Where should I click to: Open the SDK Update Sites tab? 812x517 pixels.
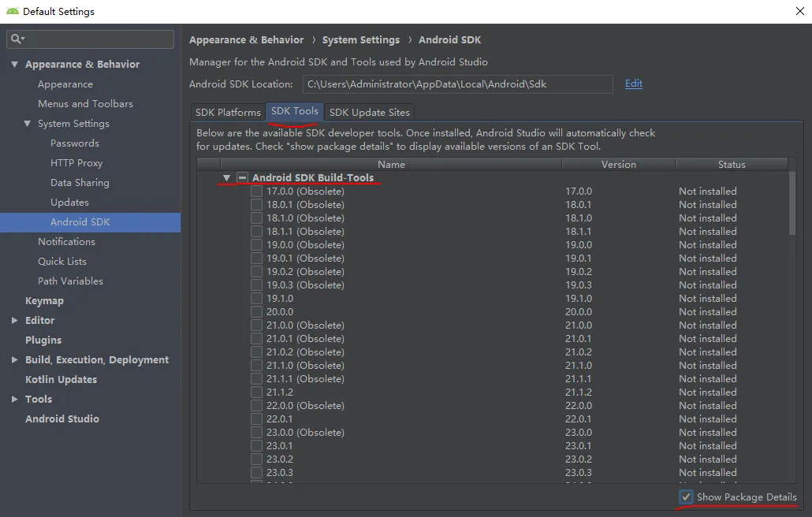(369, 112)
